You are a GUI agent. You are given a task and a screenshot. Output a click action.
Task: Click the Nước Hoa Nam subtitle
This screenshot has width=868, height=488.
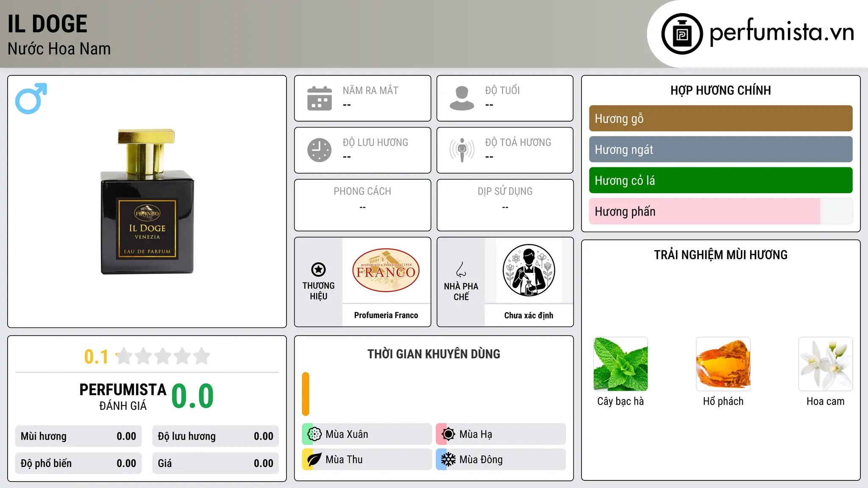(59, 49)
